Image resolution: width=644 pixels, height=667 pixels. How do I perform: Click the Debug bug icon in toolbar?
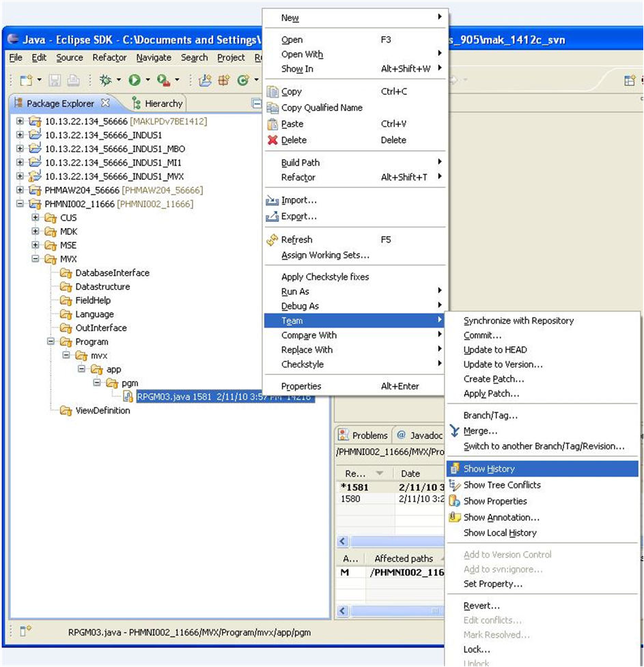tap(105, 81)
